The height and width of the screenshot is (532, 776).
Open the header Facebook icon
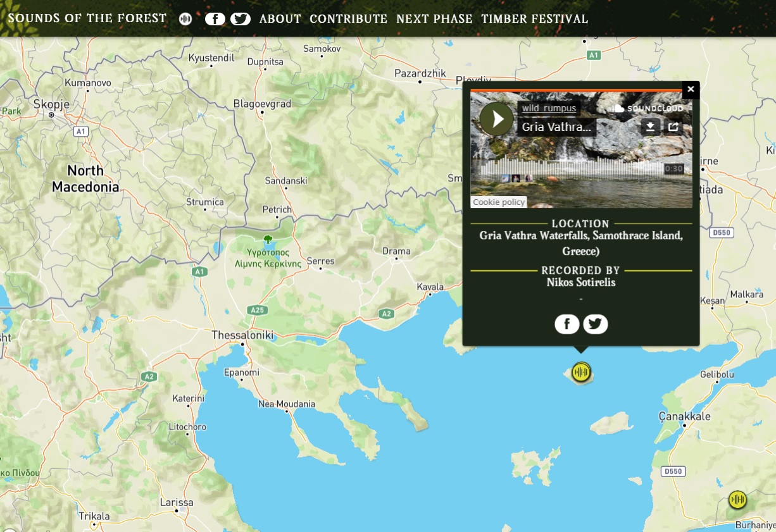(x=215, y=19)
